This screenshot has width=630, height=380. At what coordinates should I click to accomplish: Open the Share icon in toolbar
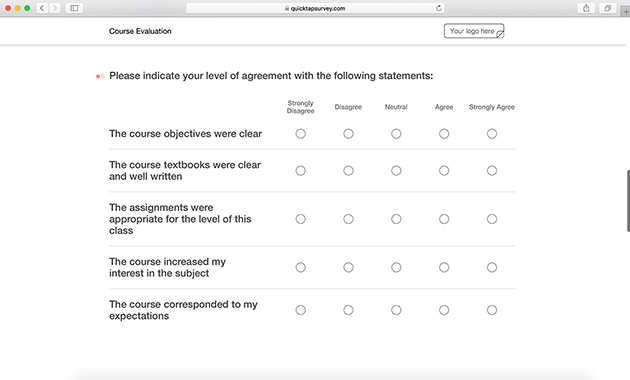point(586,8)
